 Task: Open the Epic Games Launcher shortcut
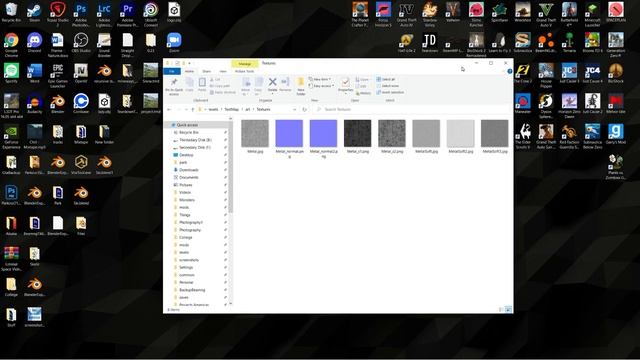pos(58,76)
